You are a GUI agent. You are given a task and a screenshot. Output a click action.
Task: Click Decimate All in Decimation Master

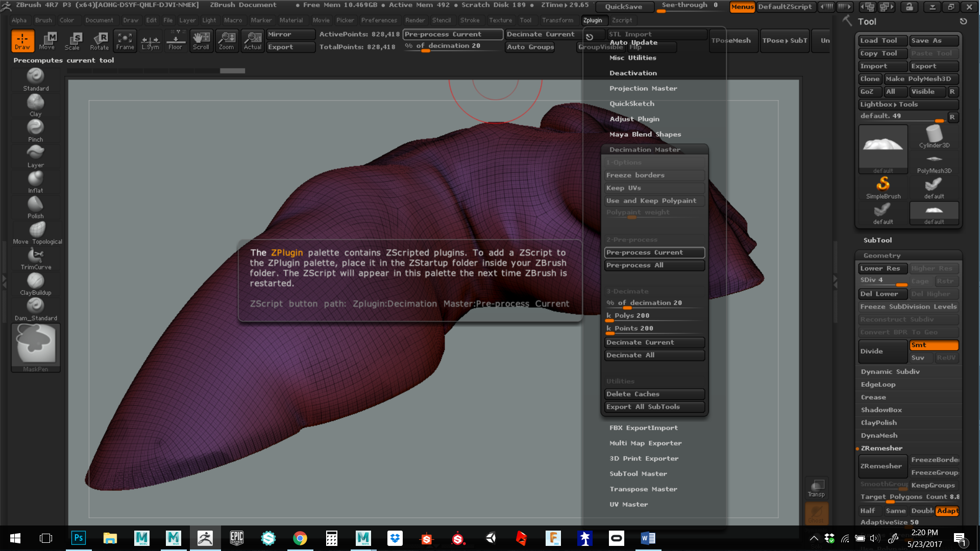(x=654, y=356)
